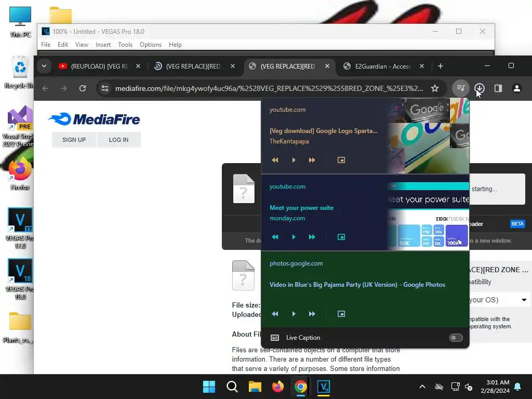Skip forward the Google Photos video
The width and height of the screenshot is (532, 399).
(x=312, y=314)
